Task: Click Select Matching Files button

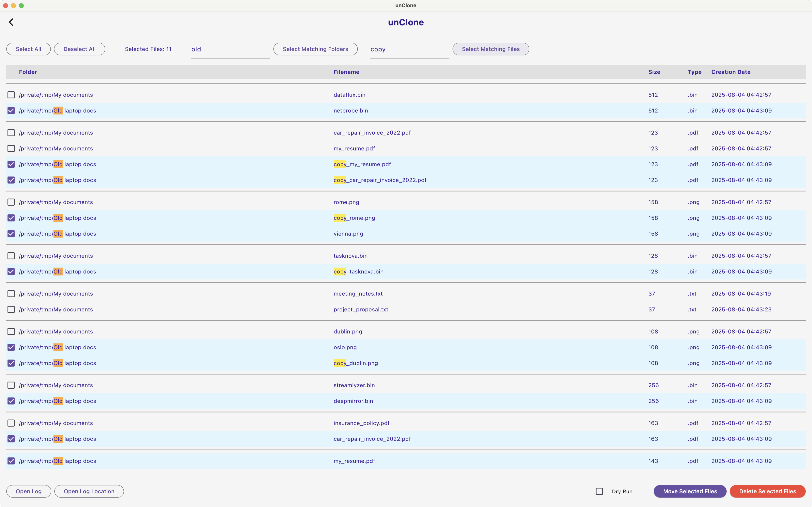Action: (x=490, y=49)
